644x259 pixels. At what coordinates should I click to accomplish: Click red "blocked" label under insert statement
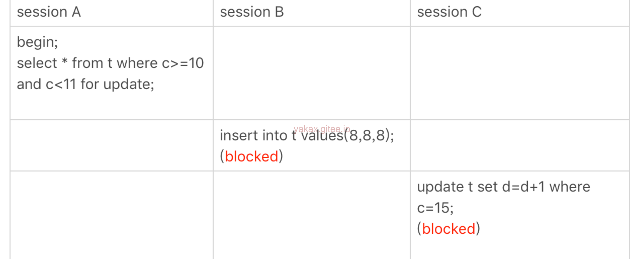tap(252, 157)
